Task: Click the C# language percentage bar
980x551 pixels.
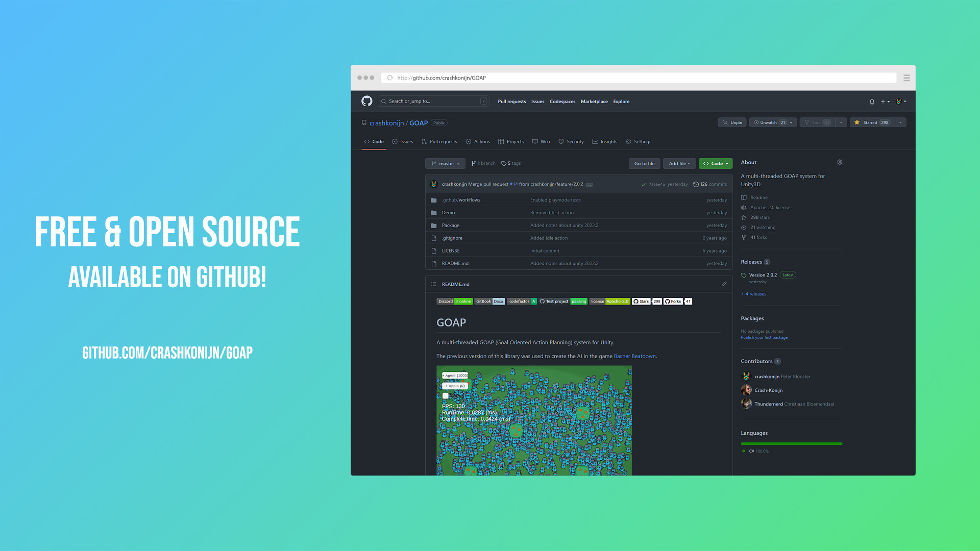Action: [791, 443]
